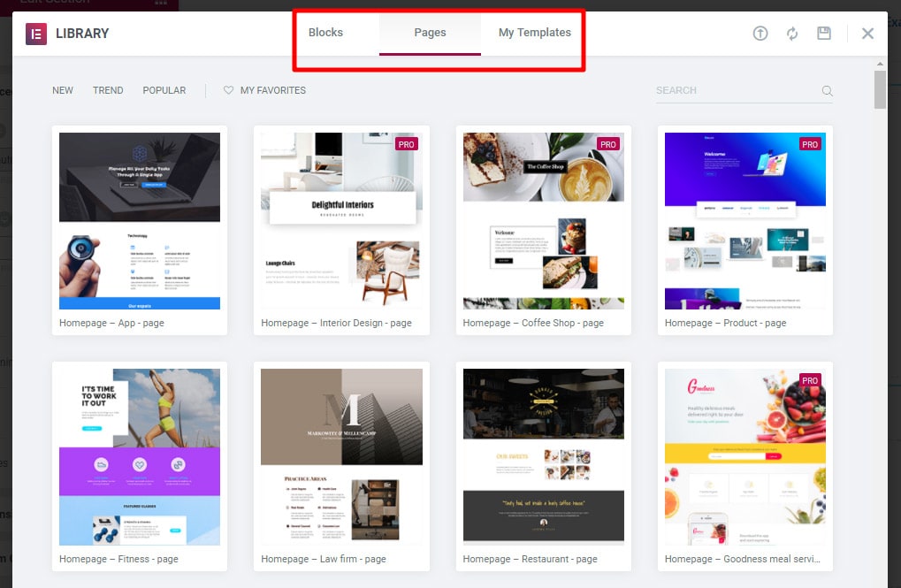Screen dimensions: 901x588
Task: Open the Homepage – Fitness template thumbnail
Action: (x=140, y=457)
